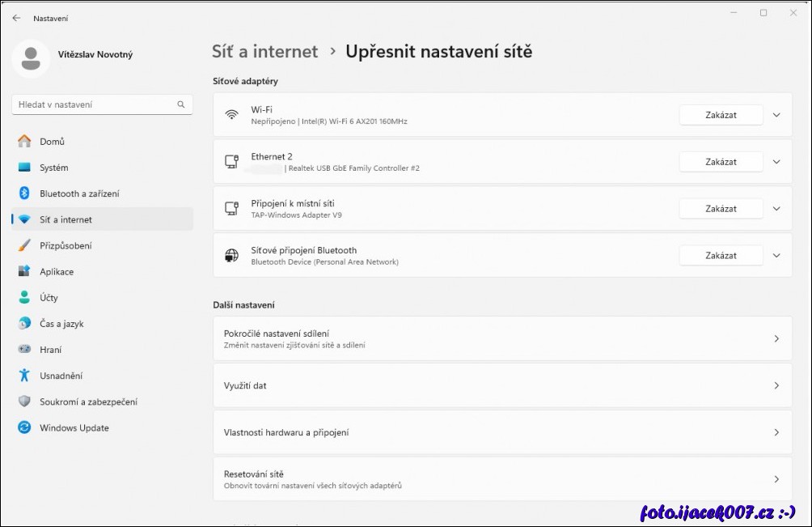Expand the Připojení k místní síti chevron

coord(776,209)
